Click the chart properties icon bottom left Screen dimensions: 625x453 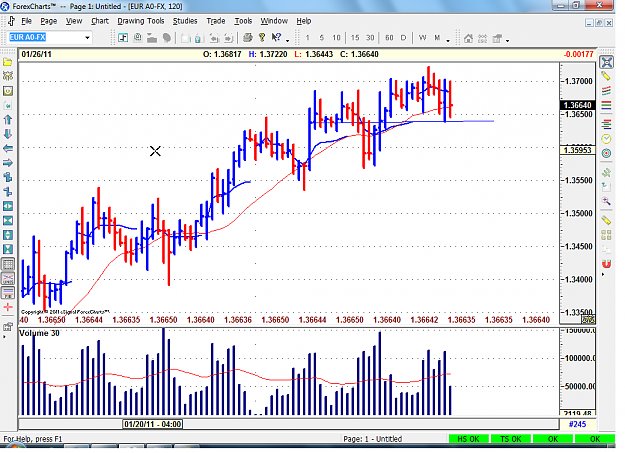coord(8,327)
